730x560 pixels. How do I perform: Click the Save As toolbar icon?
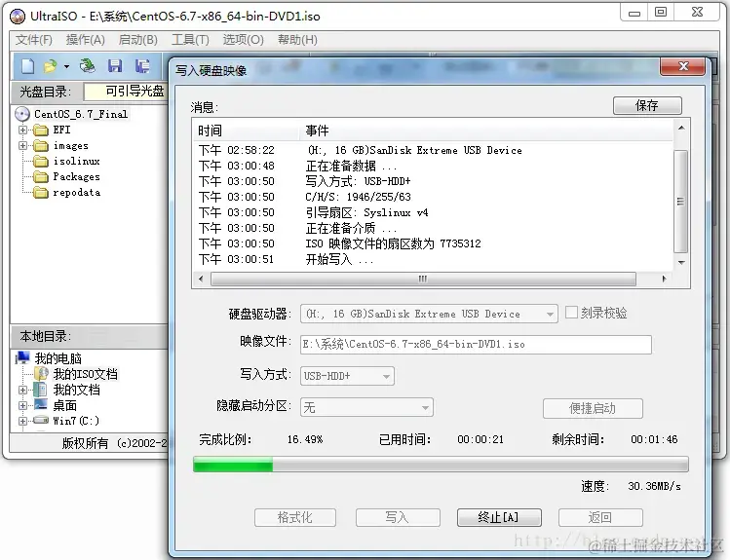pos(142,66)
